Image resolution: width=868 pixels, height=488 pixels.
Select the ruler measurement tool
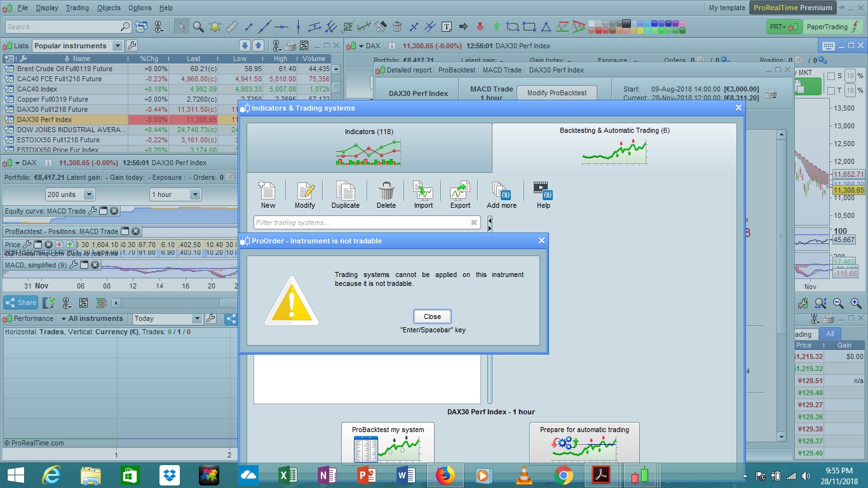231,27
